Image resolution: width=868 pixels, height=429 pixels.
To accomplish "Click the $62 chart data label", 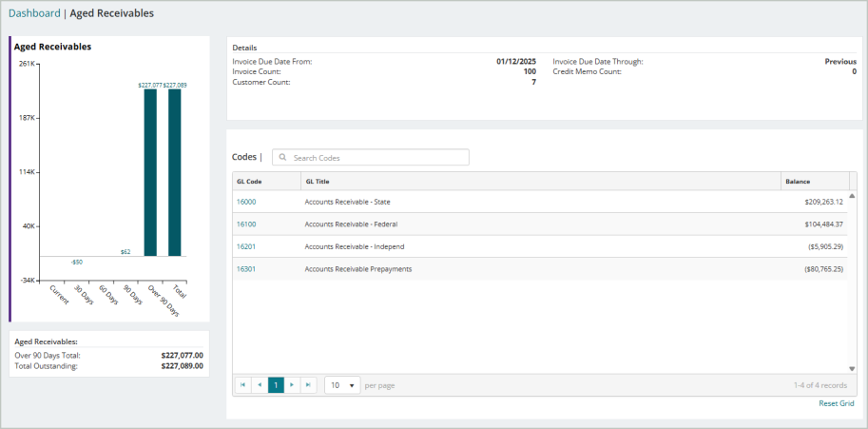I will (125, 252).
